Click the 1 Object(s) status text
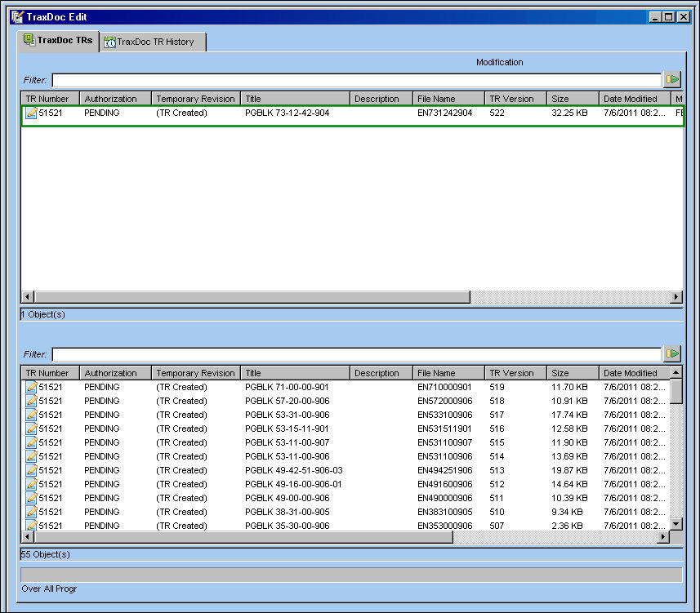700x613 pixels. point(42,314)
